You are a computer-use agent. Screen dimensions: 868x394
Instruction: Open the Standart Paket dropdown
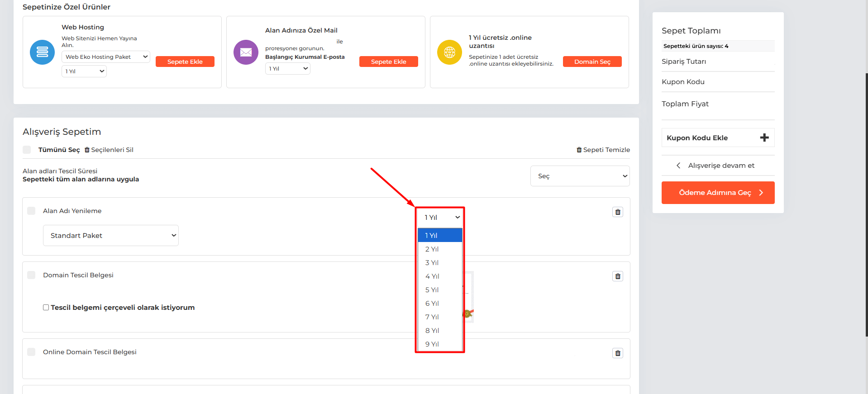tap(111, 236)
